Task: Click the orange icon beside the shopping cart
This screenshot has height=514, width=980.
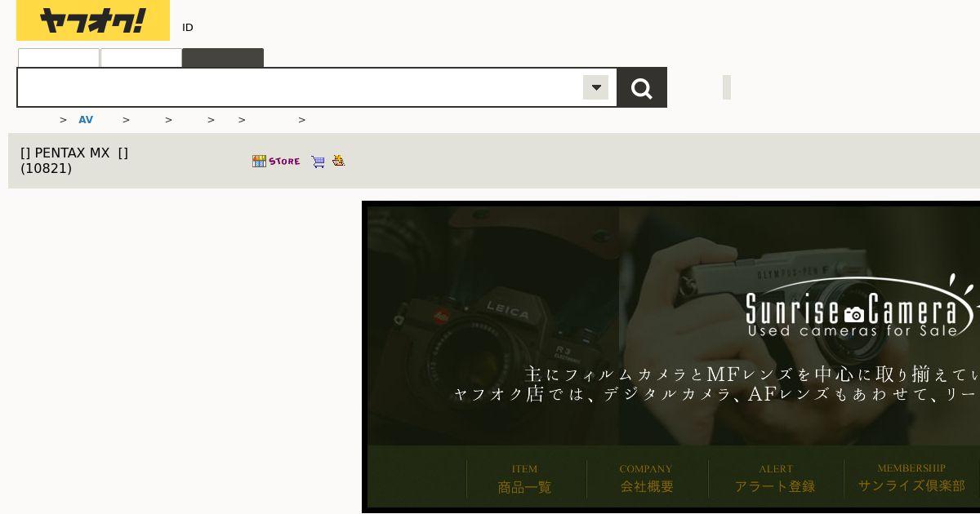Action: coord(338,161)
